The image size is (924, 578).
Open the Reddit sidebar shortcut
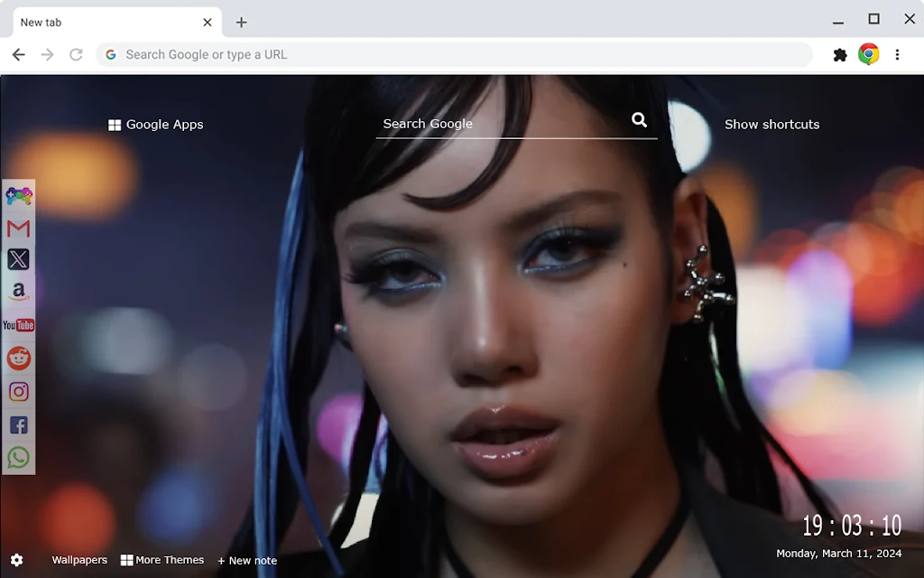[19, 358]
